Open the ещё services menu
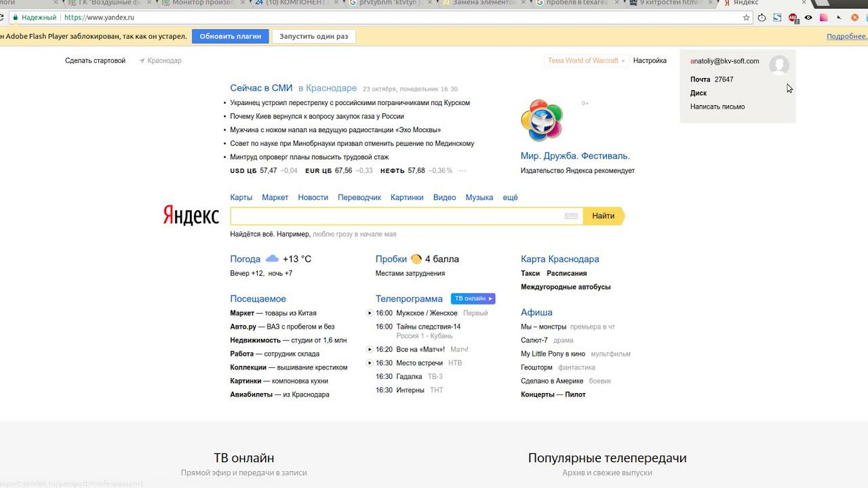 tap(510, 198)
